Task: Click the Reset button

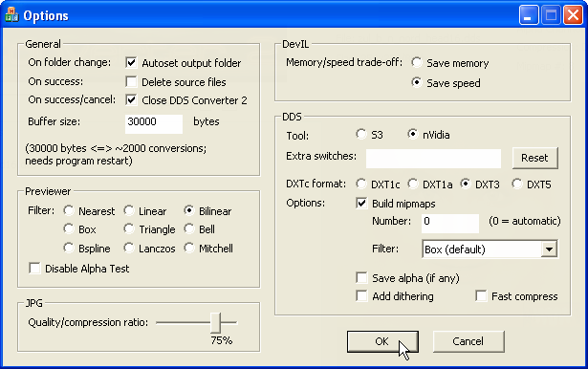Action: coord(534,158)
